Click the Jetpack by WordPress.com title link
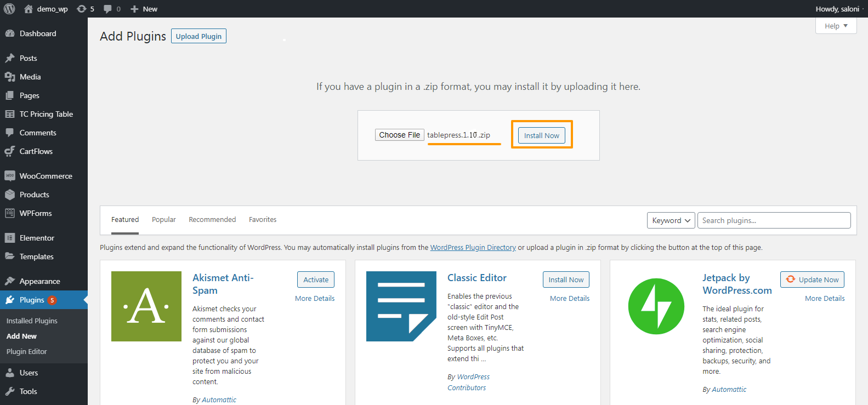 (737, 284)
